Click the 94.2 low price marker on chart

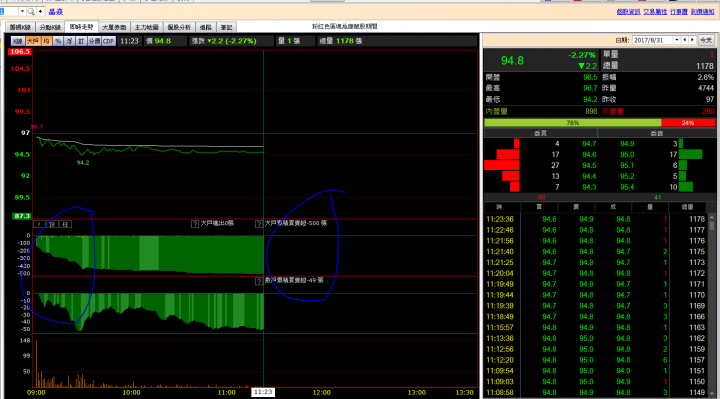[x=83, y=163]
